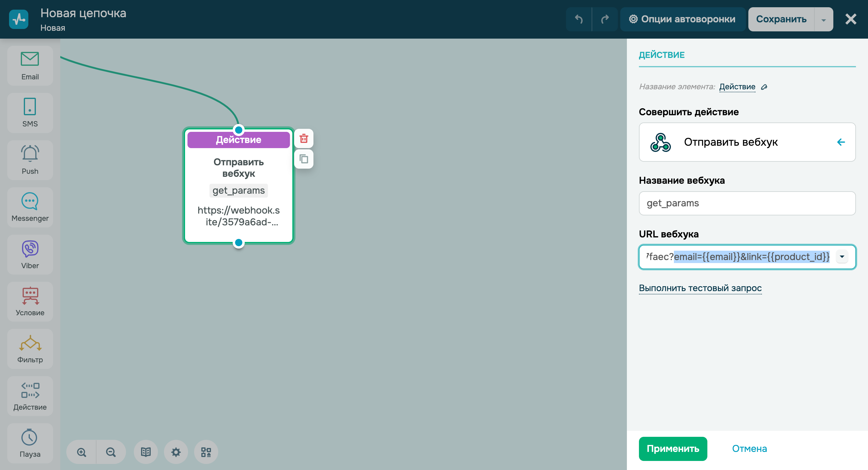Click the Название вебхука input field
868x470 pixels.
pyautogui.click(x=747, y=203)
